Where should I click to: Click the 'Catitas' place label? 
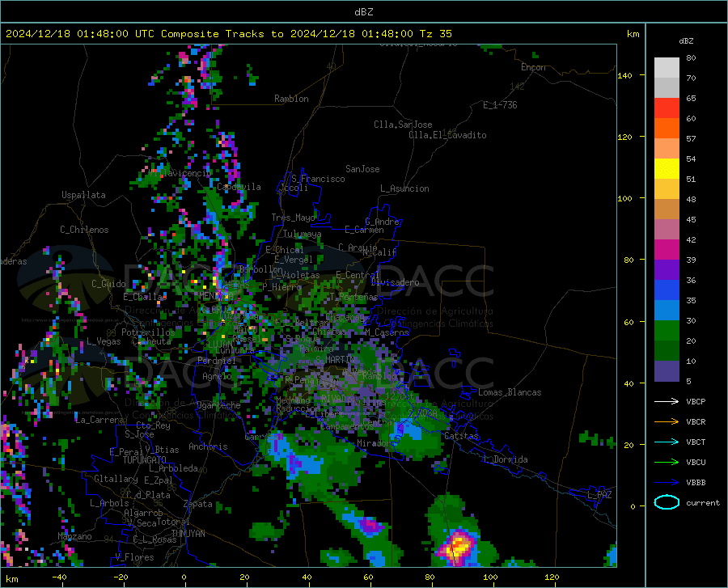tap(461, 436)
